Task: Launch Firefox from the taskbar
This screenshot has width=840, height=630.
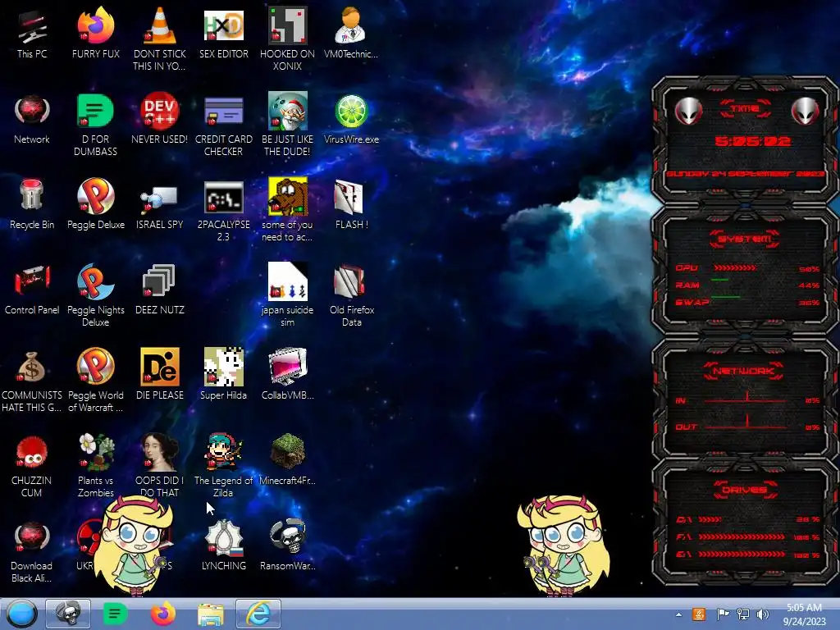Action: pos(163,614)
